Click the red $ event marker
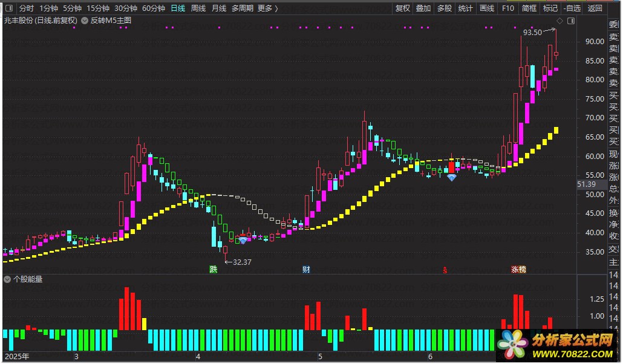Viewport: 623px width, 364px height. [445, 270]
